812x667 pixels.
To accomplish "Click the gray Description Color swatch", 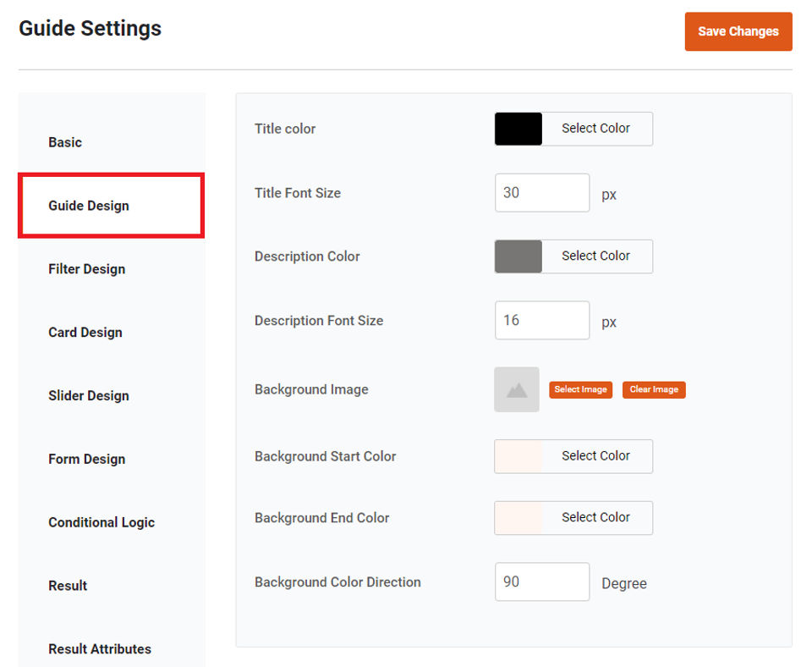I will 518,256.
